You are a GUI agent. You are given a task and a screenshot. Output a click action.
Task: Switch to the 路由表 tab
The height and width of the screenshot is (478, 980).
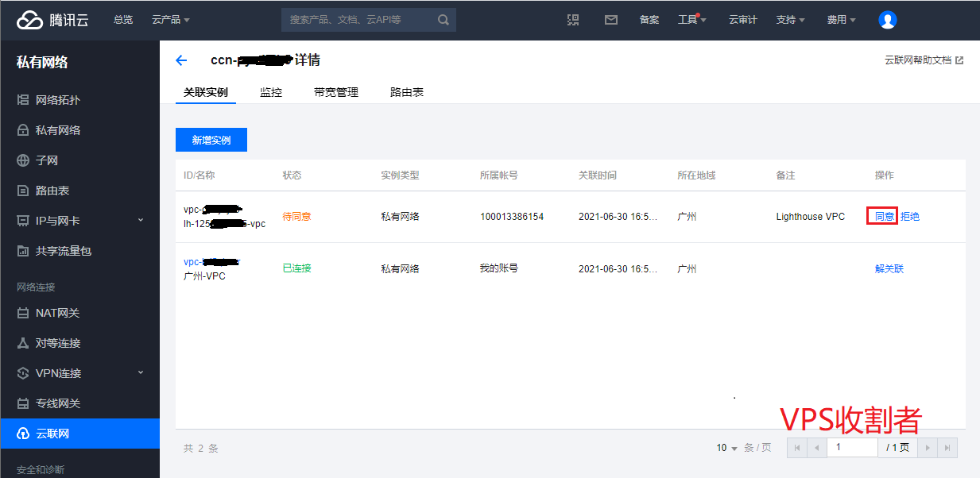point(406,92)
